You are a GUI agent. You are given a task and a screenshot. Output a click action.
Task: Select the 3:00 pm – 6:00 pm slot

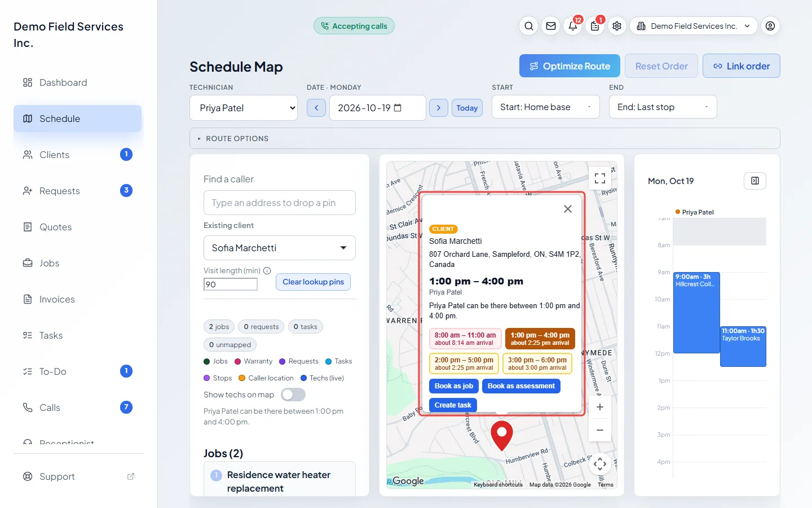click(x=537, y=364)
